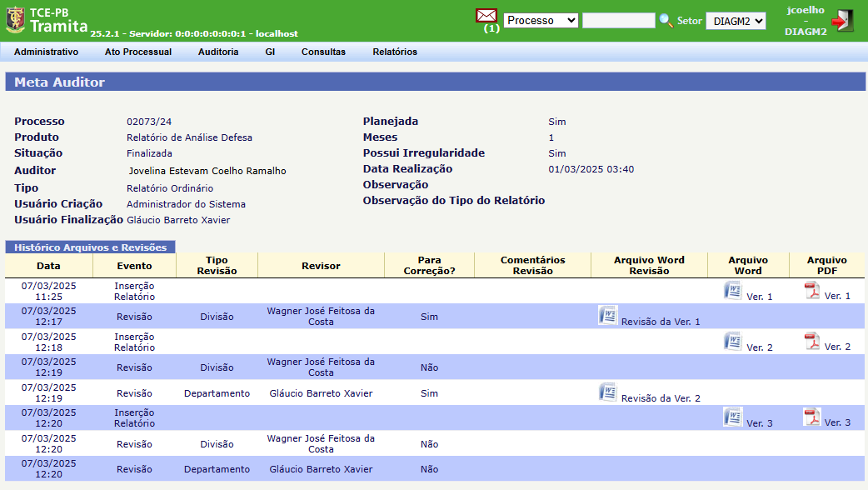Click Administrador do Sistema value
This screenshot has width=868, height=490.
pos(186,204)
